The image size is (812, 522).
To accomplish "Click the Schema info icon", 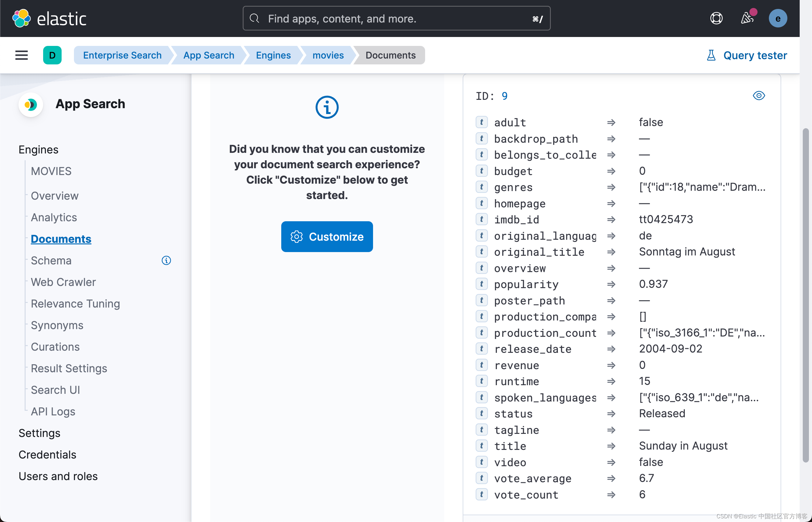I will coord(166,260).
